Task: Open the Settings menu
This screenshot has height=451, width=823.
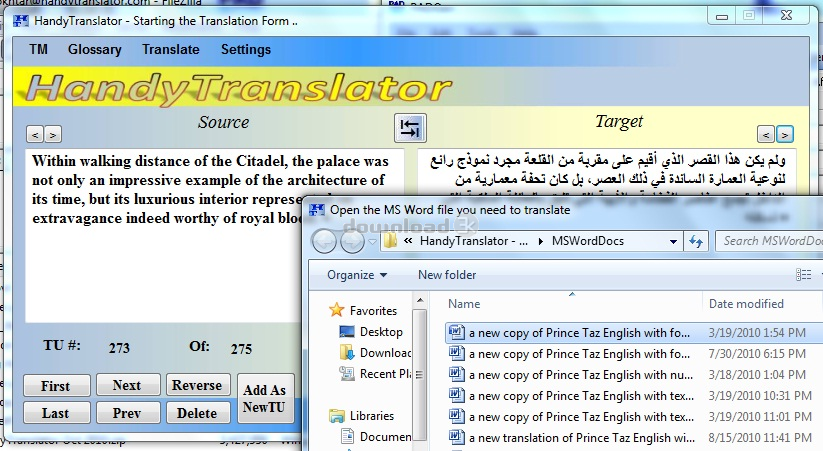Action: 246,49
